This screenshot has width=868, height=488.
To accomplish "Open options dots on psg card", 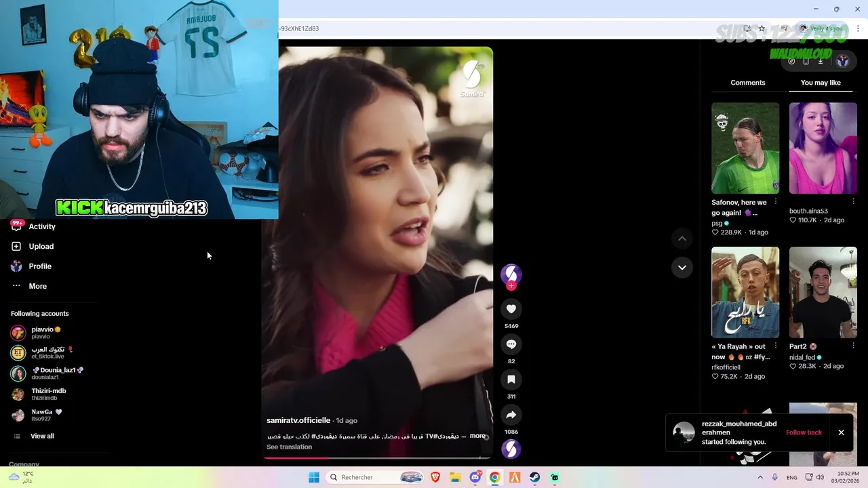I will (776, 202).
